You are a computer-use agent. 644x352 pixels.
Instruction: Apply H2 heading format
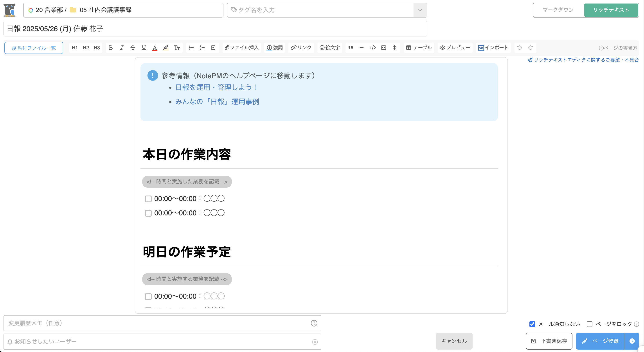click(x=86, y=48)
